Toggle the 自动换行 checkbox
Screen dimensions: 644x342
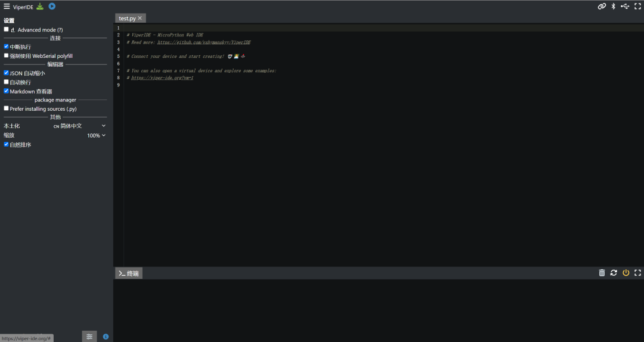(7, 82)
